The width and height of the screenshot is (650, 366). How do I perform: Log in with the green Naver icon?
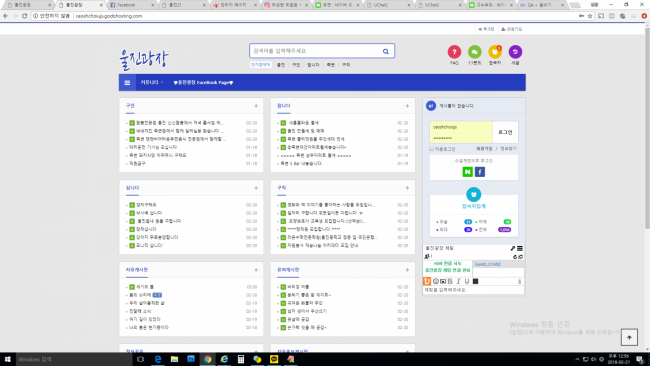(468, 172)
